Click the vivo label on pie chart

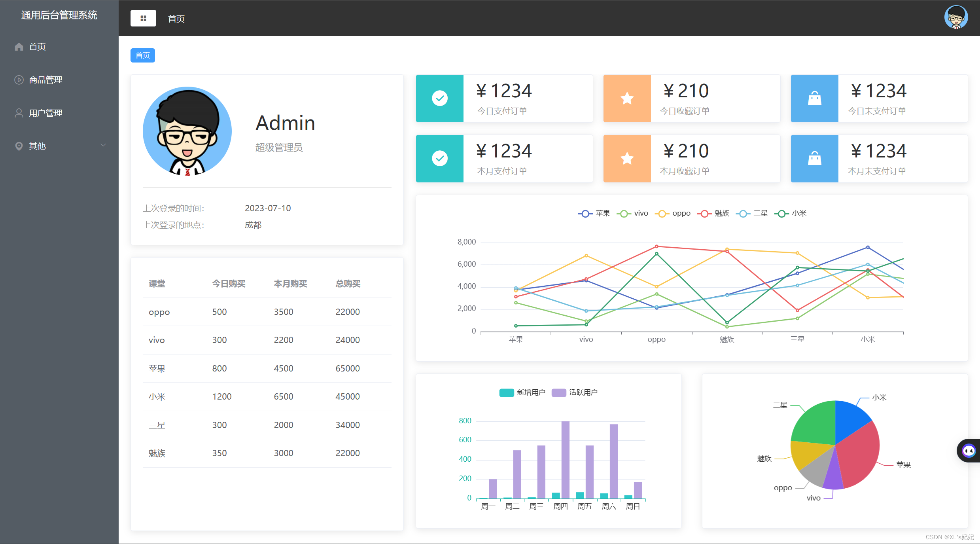coord(814,498)
